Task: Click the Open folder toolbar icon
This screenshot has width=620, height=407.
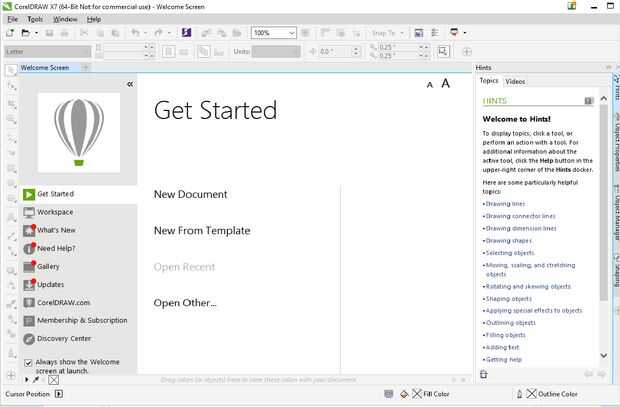Action: 26,33
